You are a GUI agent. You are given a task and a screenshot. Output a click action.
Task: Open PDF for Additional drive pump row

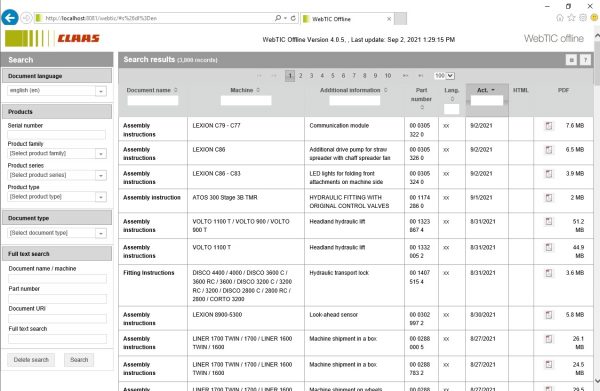click(x=549, y=150)
